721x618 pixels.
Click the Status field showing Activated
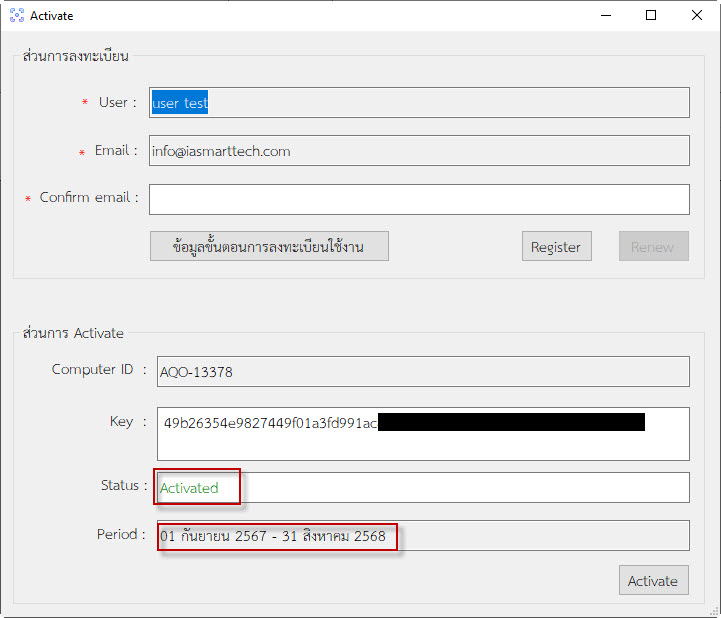423,487
